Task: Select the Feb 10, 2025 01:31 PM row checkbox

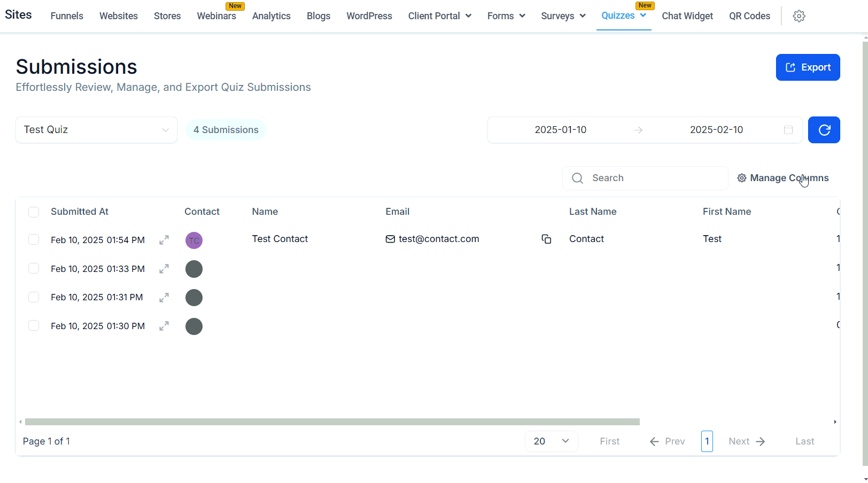Action: (34, 297)
